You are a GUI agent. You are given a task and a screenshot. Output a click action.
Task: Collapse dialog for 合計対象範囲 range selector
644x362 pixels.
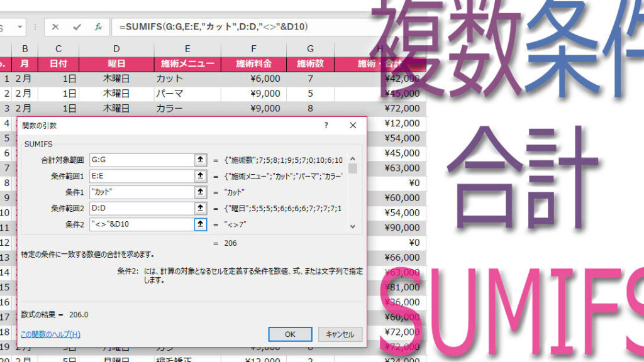pos(200,160)
